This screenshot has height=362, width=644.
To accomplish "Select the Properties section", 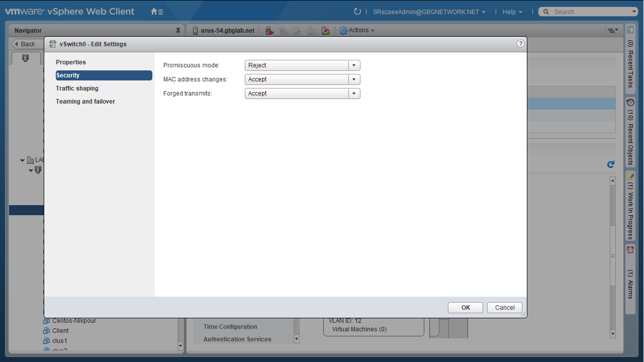I will [71, 62].
